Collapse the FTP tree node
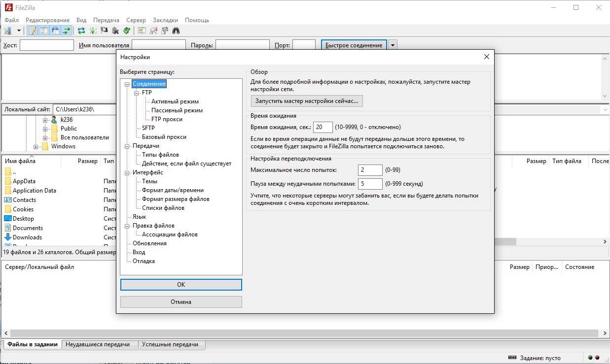Image resolution: width=610 pixels, height=364 pixels. tap(137, 93)
